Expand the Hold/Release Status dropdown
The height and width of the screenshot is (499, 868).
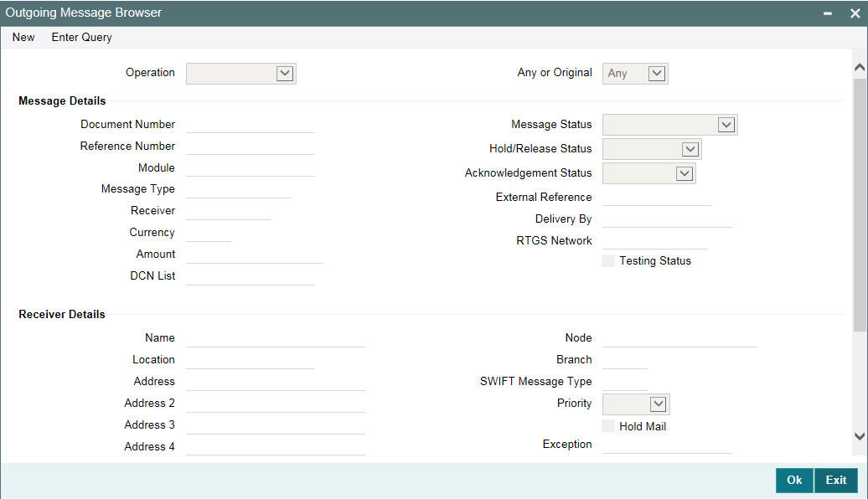pos(652,149)
